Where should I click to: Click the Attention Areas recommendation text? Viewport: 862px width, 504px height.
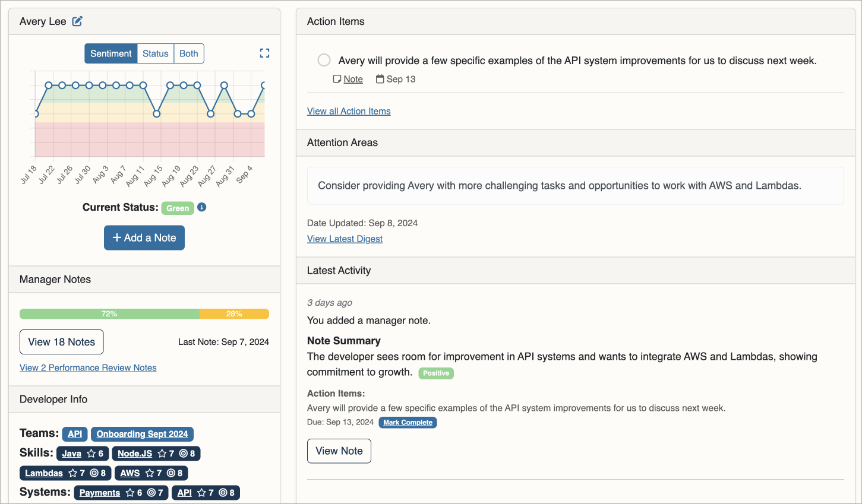(x=560, y=186)
